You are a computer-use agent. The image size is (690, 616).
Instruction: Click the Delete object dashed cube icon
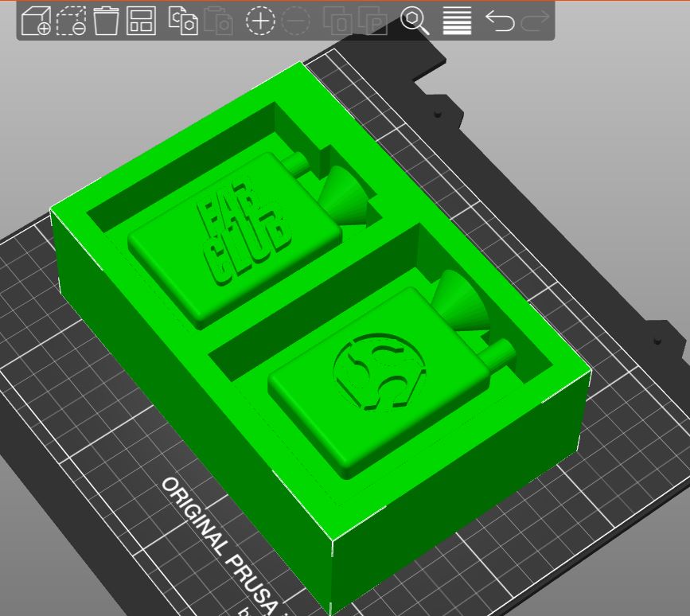tap(72, 21)
